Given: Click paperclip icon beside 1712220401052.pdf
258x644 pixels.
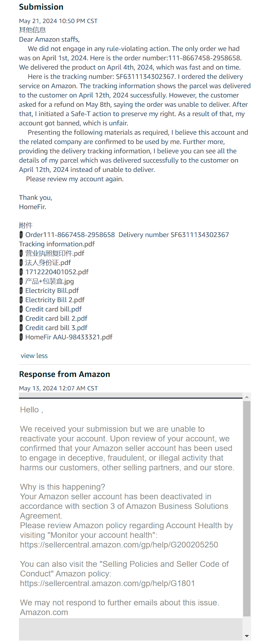Looking at the screenshot, I should 21,272.
